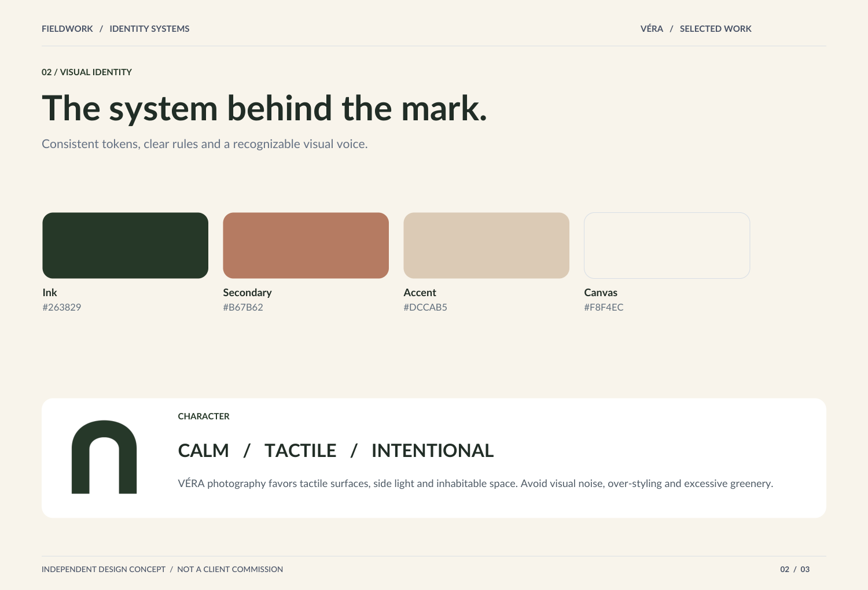Click the hex value #B67B62
The image size is (868, 590).
click(x=243, y=307)
